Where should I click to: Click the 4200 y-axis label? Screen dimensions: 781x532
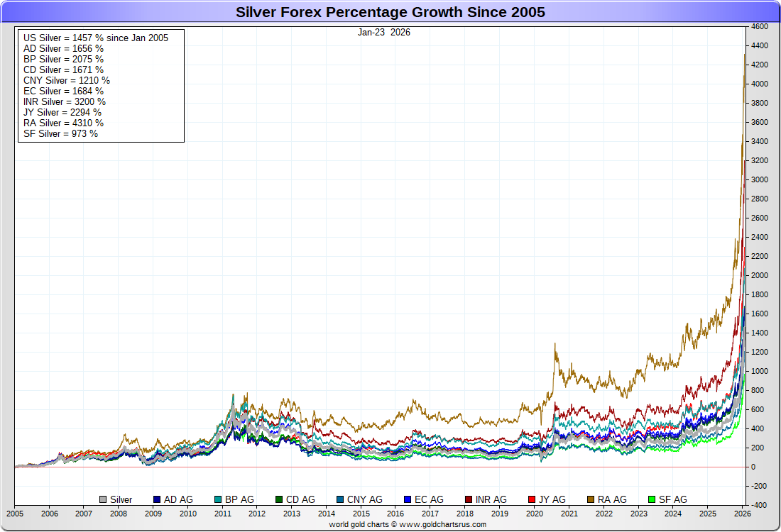click(x=760, y=65)
